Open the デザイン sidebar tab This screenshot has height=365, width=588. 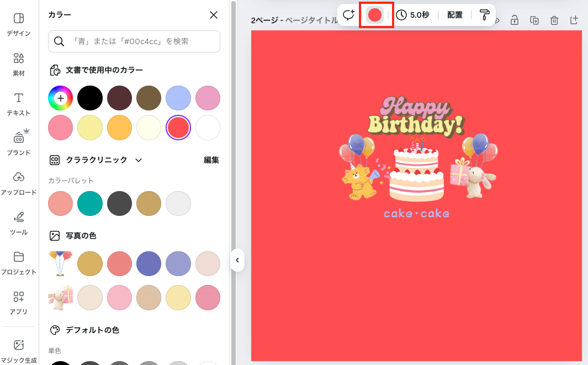coord(19,25)
